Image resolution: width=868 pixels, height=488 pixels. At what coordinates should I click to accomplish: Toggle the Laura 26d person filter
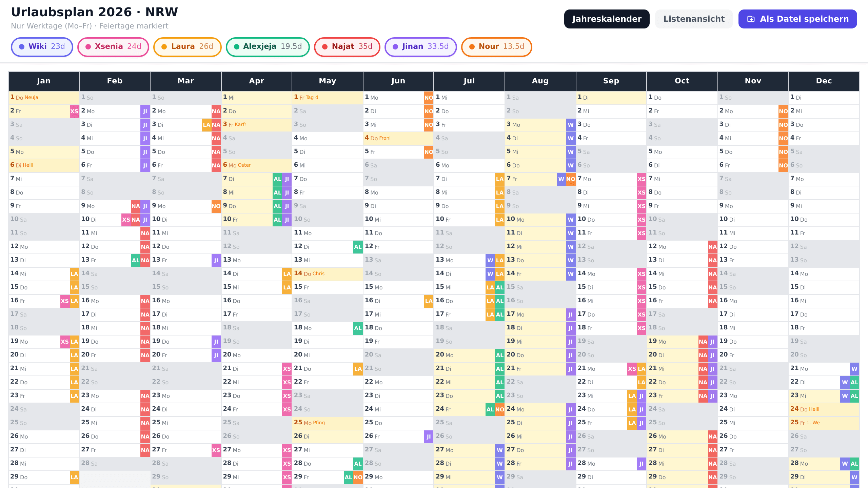(x=187, y=47)
